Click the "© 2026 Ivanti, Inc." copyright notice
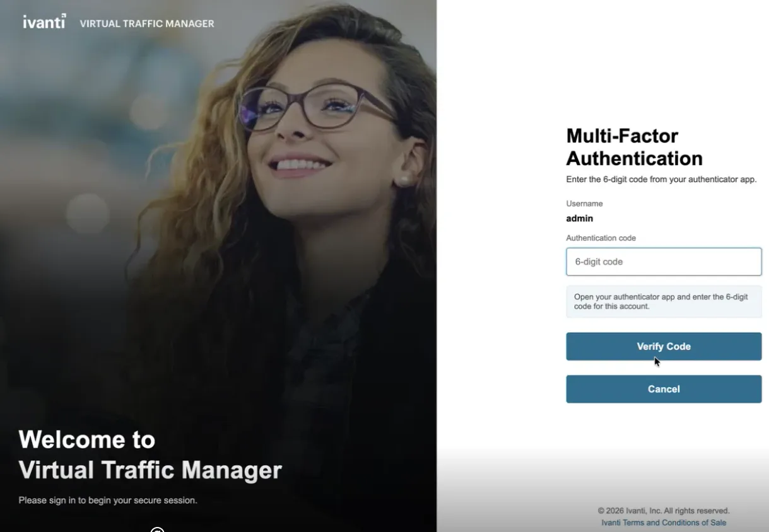The width and height of the screenshot is (769, 532). (664, 511)
